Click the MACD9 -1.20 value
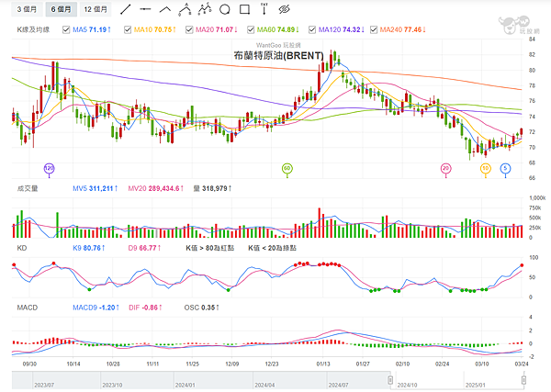This screenshot has width=551, height=392. [96, 308]
